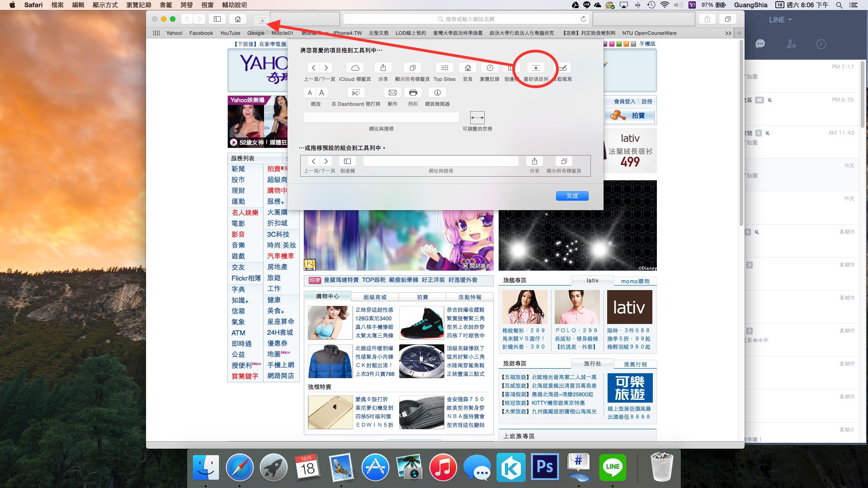Click the Home icon in customize panel
Viewport: 868px width, 488px height.
coord(467,68)
